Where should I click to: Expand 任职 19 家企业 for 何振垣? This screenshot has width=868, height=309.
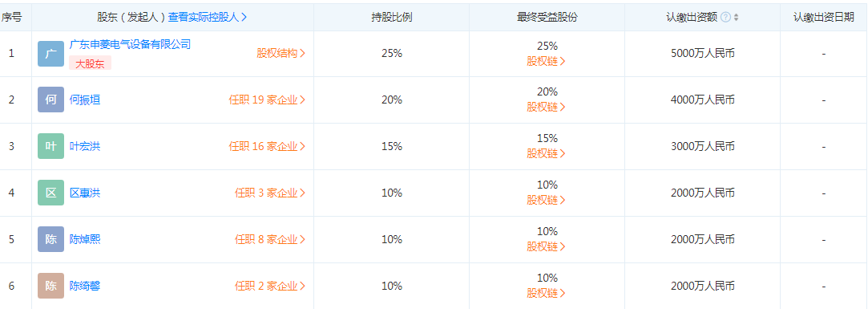pyautogui.click(x=267, y=100)
